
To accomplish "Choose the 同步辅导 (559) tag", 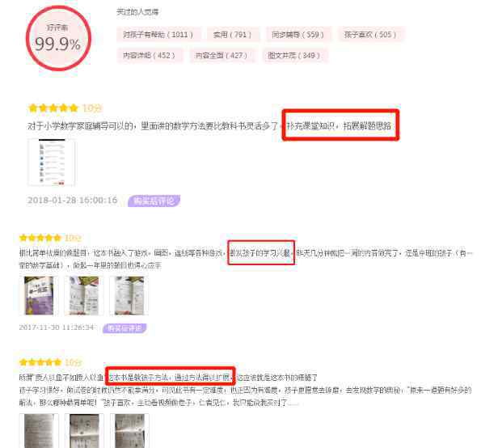I will 298,34.
